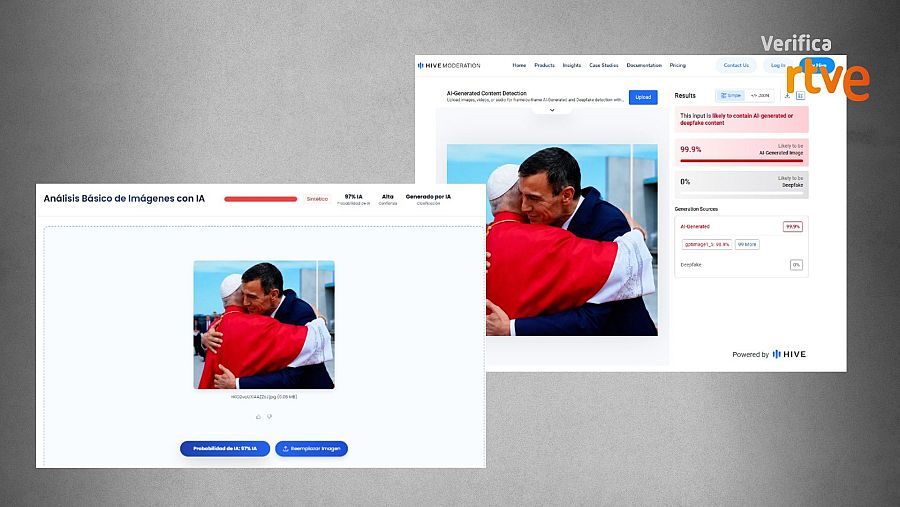Click the Contact Us button

click(736, 65)
